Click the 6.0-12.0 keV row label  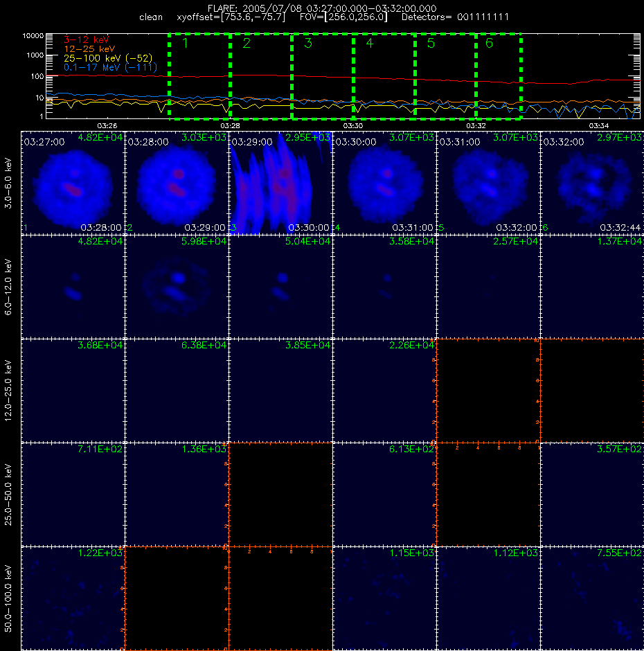tap(8, 287)
